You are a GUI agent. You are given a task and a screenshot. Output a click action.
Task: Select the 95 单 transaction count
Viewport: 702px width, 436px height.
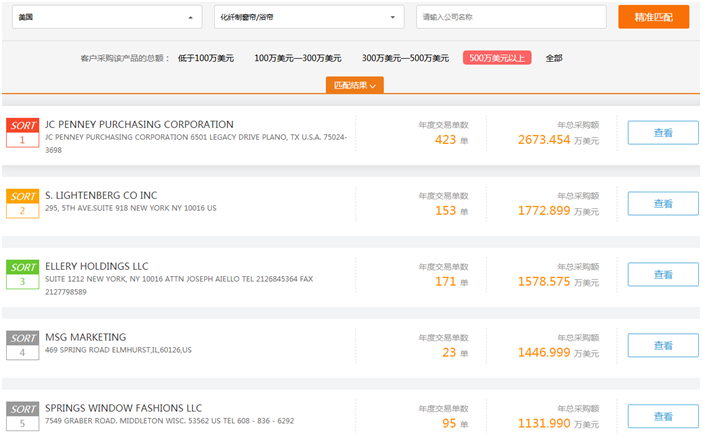tap(455, 423)
